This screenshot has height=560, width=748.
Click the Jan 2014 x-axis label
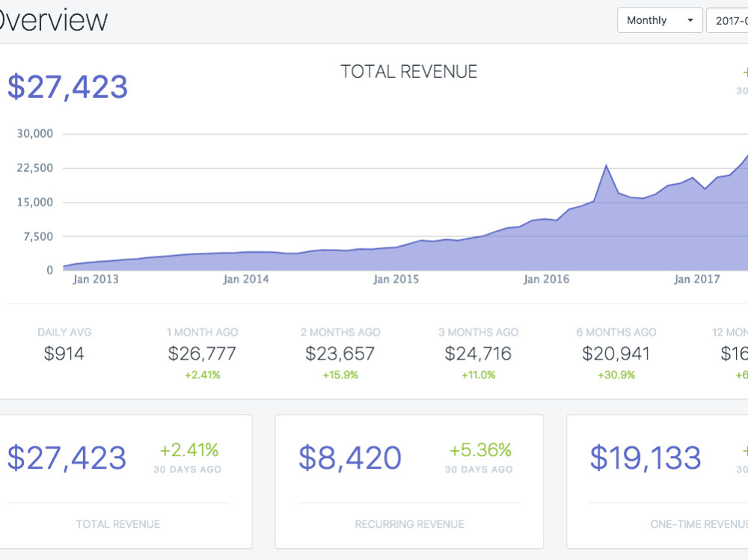click(245, 279)
